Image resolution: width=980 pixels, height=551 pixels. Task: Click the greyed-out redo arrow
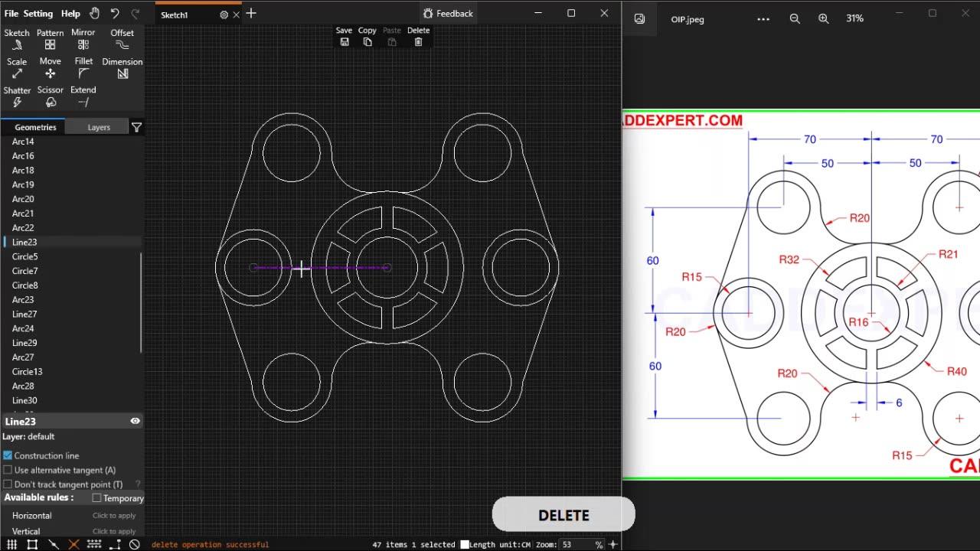pos(136,13)
